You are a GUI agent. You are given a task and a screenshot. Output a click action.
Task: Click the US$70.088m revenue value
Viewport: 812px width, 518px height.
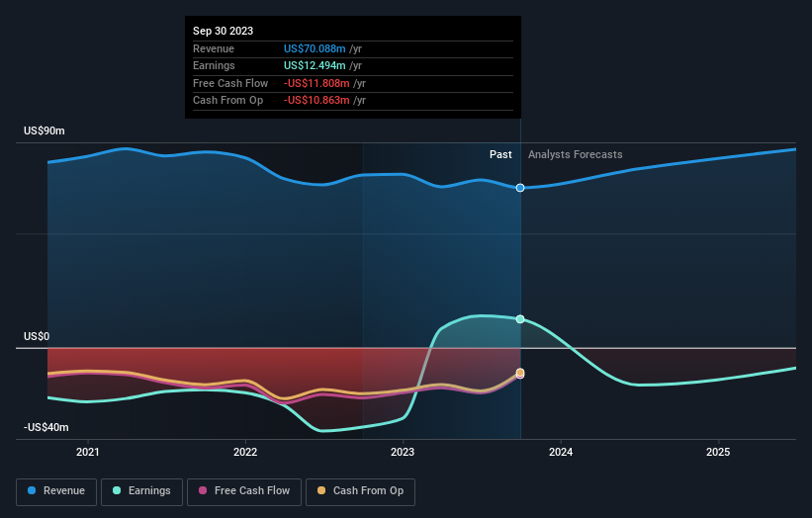point(315,48)
